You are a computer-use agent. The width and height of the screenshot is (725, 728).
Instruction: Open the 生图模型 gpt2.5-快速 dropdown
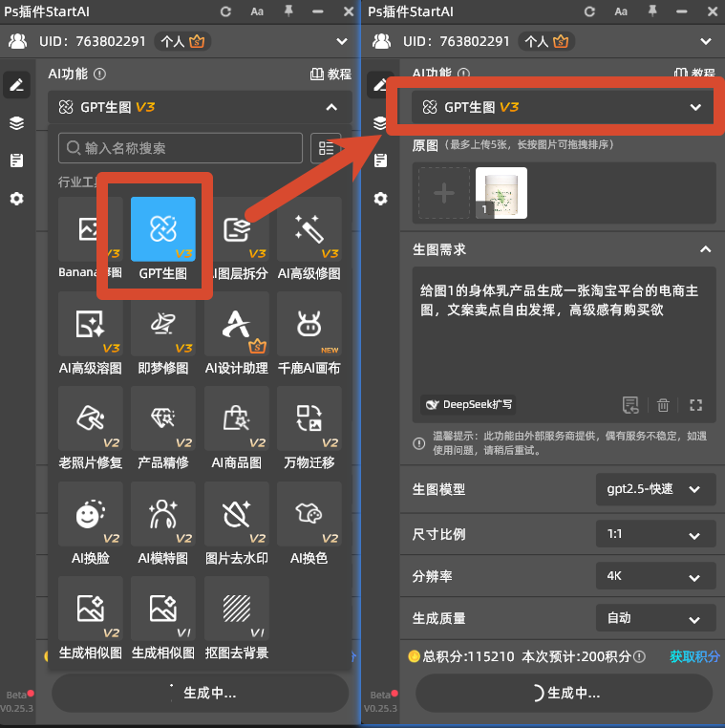(x=655, y=489)
